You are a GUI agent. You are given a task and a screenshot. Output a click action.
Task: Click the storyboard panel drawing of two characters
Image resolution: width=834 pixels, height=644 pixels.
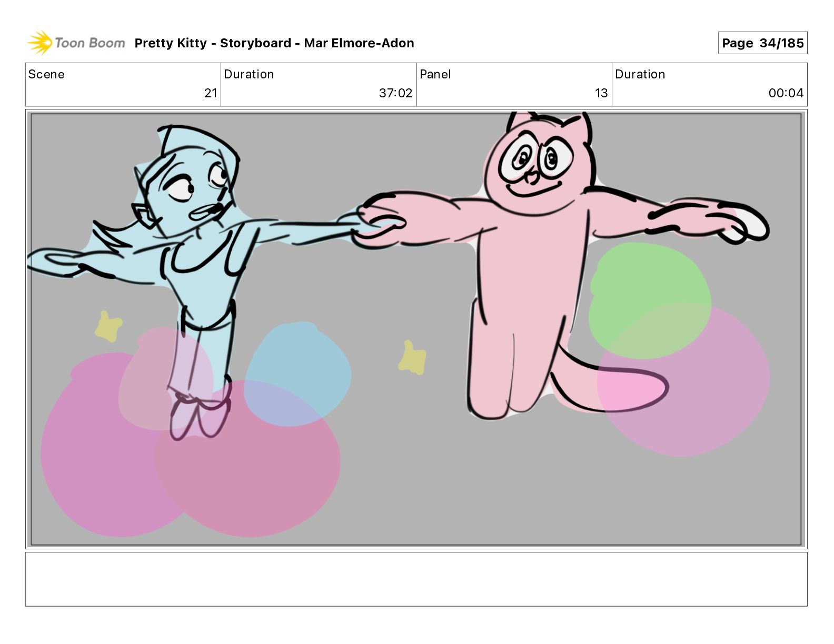coord(416,329)
